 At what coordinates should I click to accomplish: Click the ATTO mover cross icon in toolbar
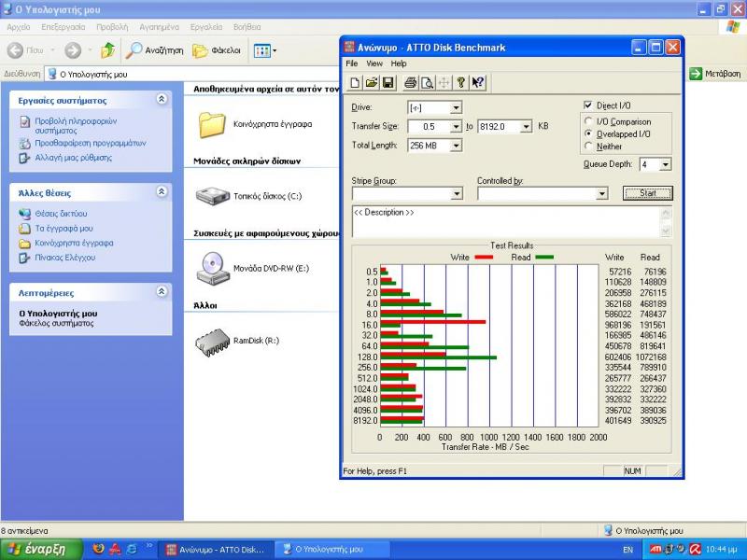coord(444,83)
